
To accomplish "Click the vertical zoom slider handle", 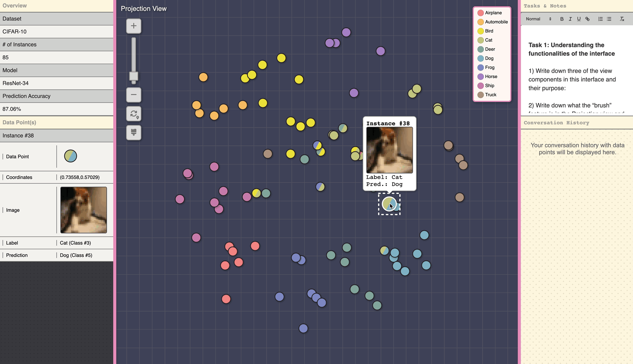I will 133,76.
